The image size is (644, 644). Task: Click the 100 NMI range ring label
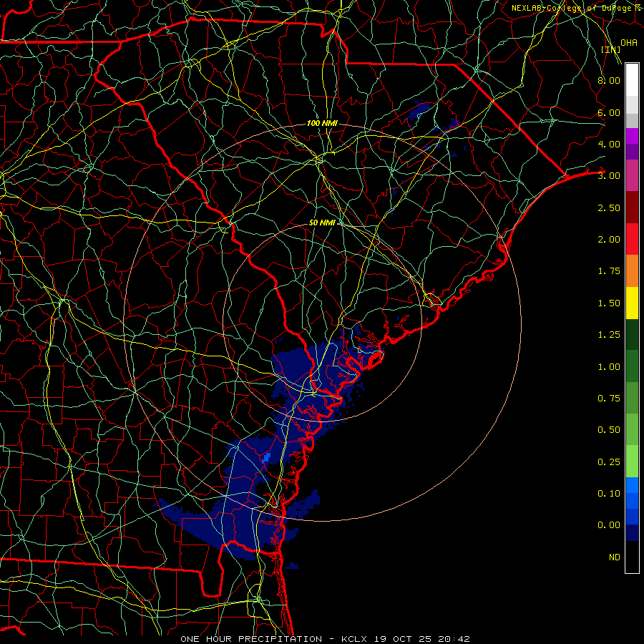pos(322,123)
